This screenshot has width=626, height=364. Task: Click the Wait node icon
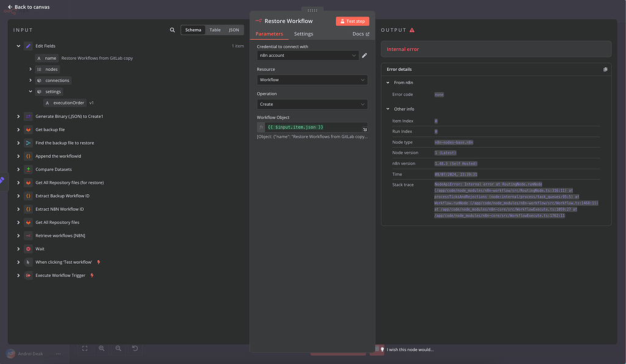pyautogui.click(x=28, y=249)
